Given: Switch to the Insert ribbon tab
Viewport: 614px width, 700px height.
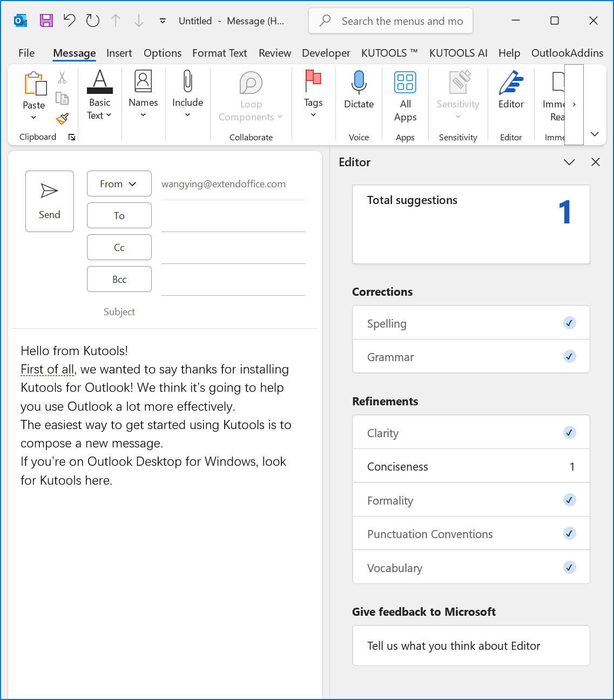Looking at the screenshot, I should click(119, 53).
